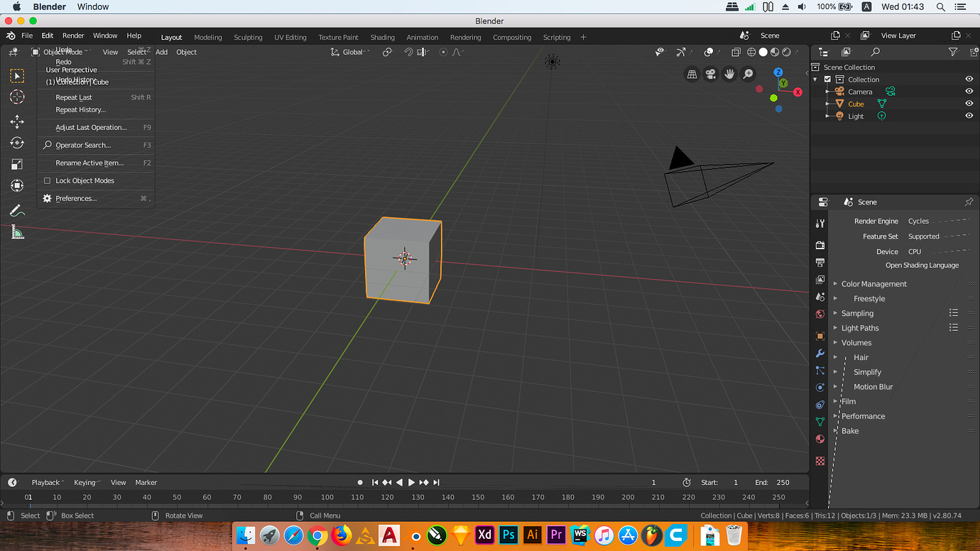Toggle orthographic grid view button
The image size is (980, 551).
pyautogui.click(x=692, y=74)
